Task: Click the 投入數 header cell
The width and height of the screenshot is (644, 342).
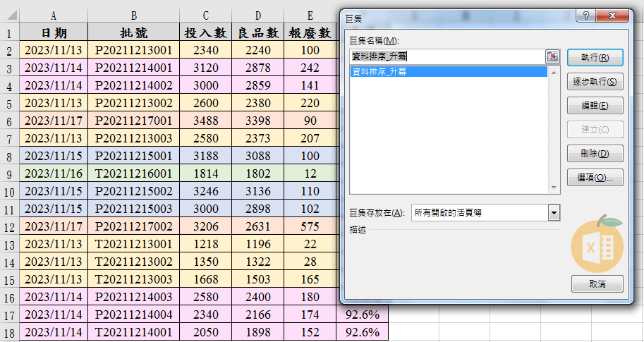Action: pyautogui.click(x=205, y=32)
